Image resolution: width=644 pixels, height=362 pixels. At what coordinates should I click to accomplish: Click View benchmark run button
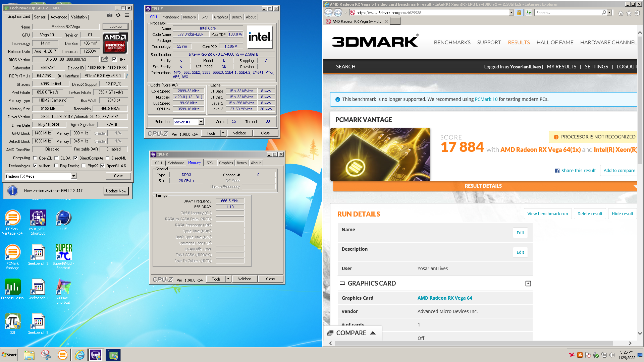click(x=547, y=214)
